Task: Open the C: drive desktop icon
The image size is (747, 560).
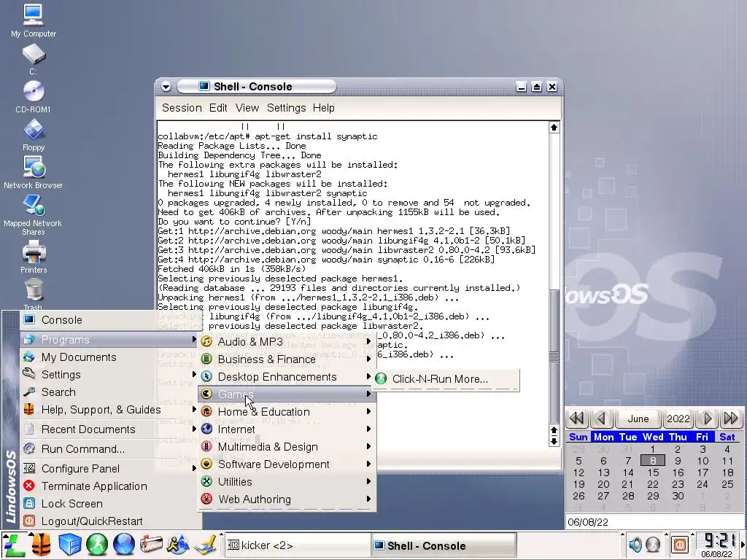Action: coord(34,59)
